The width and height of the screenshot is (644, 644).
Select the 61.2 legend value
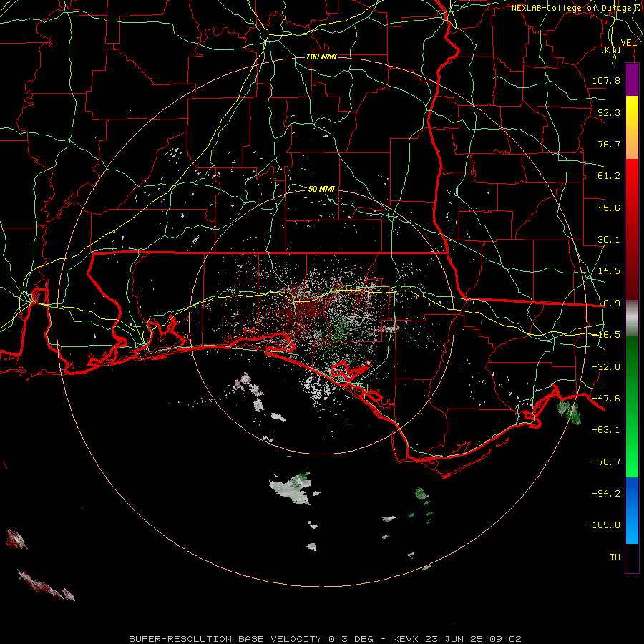[609, 176]
